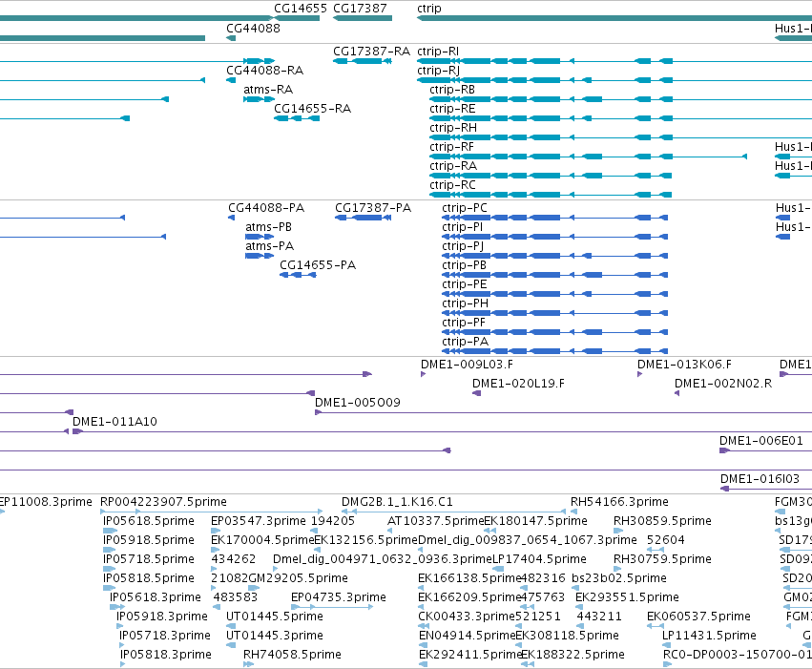Open the CG17387-RA transcript label
This screenshot has height=669, width=812.
pos(371,52)
